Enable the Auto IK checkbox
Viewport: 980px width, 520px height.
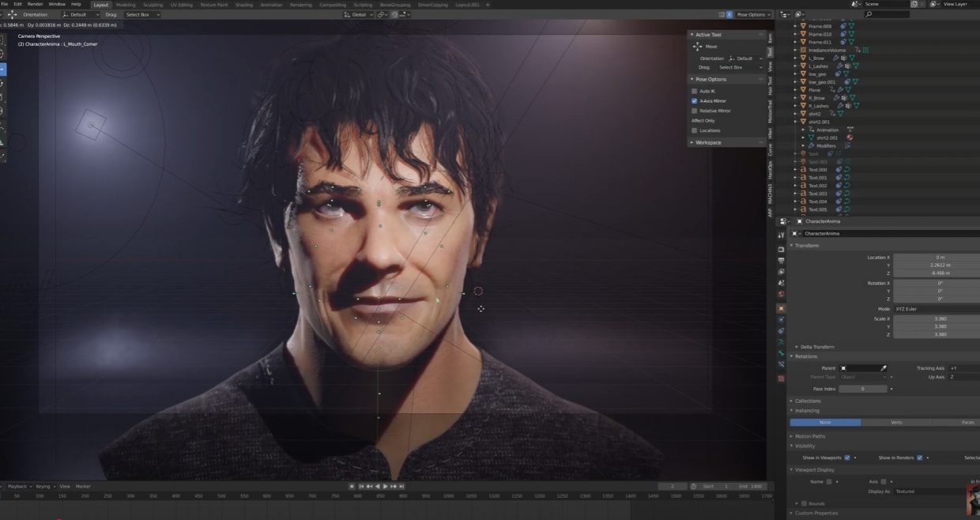pos(695,91)
